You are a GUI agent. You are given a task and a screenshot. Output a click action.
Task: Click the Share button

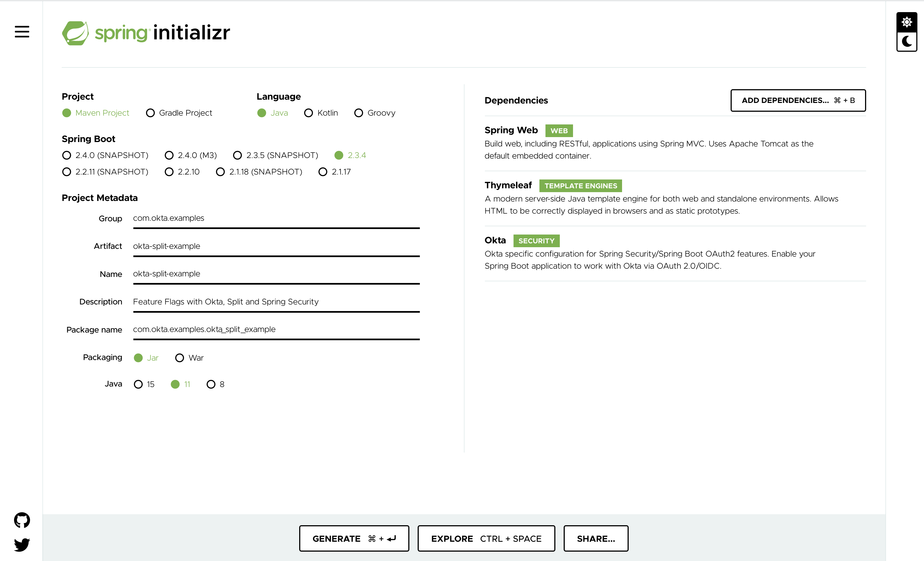tap(596, 538)
